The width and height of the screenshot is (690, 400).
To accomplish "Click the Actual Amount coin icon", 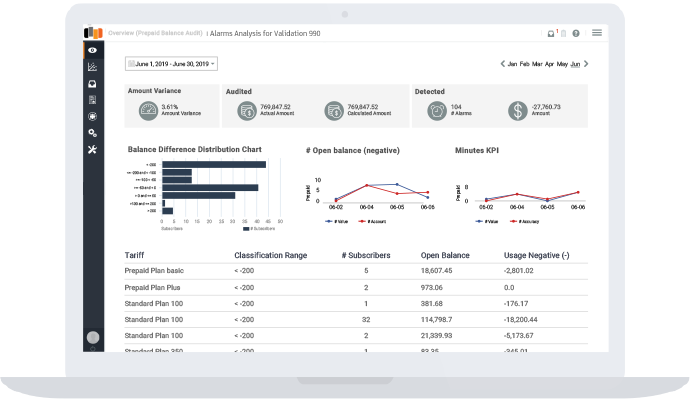I will 247,111.
